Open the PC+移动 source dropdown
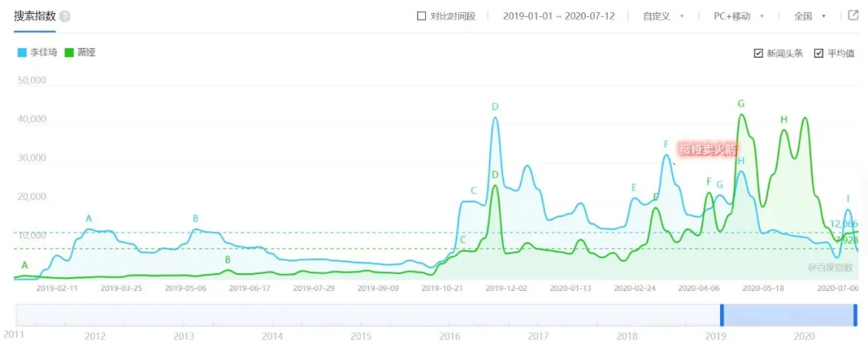This screenshot has height=352, width=868. pos(739,16)
